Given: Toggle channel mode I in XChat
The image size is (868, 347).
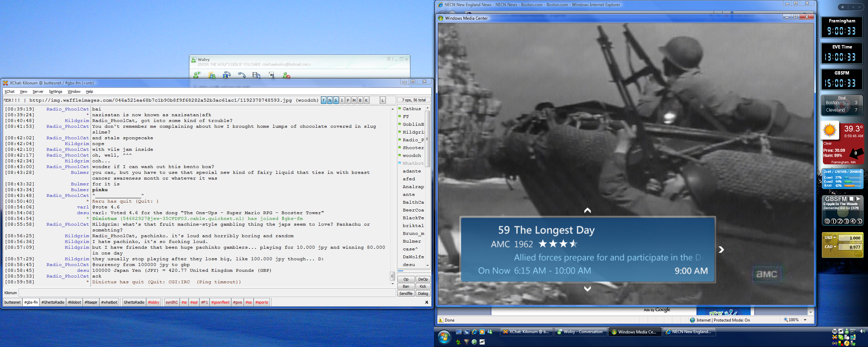Looking at the screenshot, I should click(x=342, y=100).
